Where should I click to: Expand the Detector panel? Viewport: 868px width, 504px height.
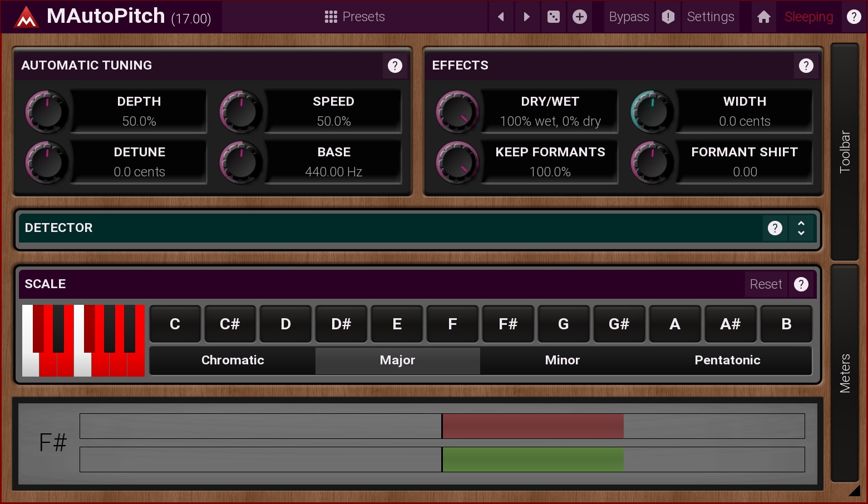point(801,228)
